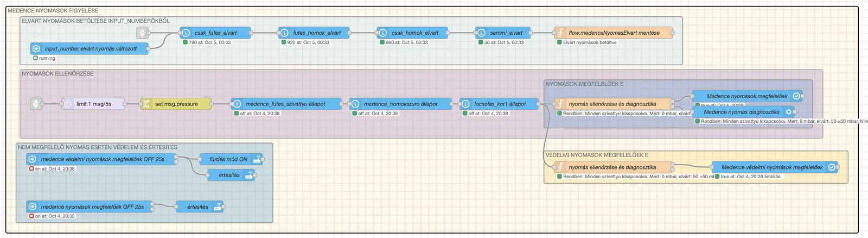
Task: Click the info icon on locsolas_kor1 állapot
Action: point(465,104)
